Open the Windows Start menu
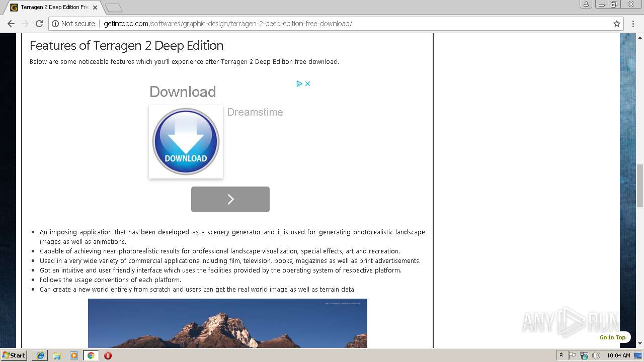The height and width of the screenshot is (362, 644). pyautogui.click(x=14, y=355)
